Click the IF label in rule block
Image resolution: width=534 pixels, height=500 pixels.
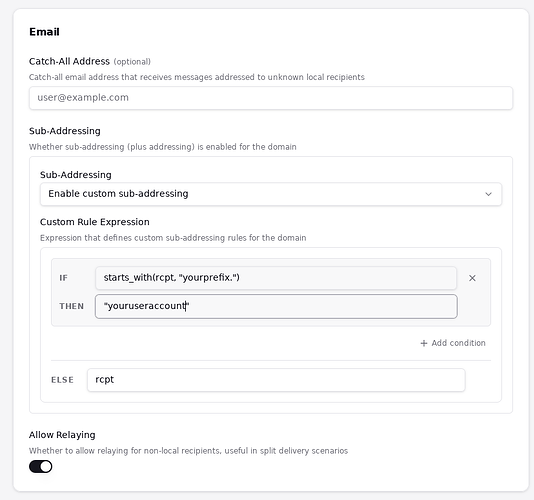click(63, 278)
